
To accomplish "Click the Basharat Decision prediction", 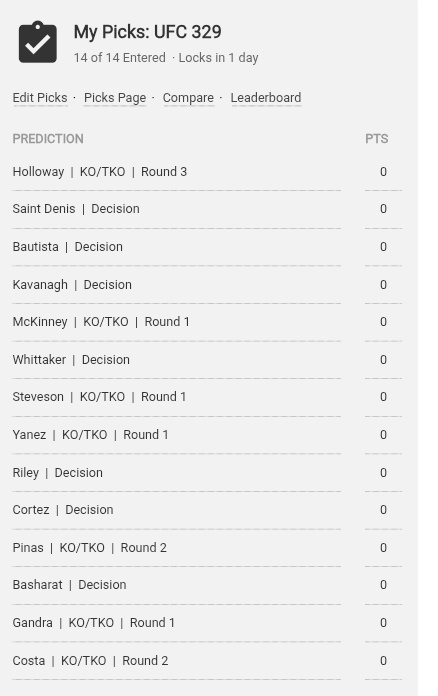I will point(69,585).
